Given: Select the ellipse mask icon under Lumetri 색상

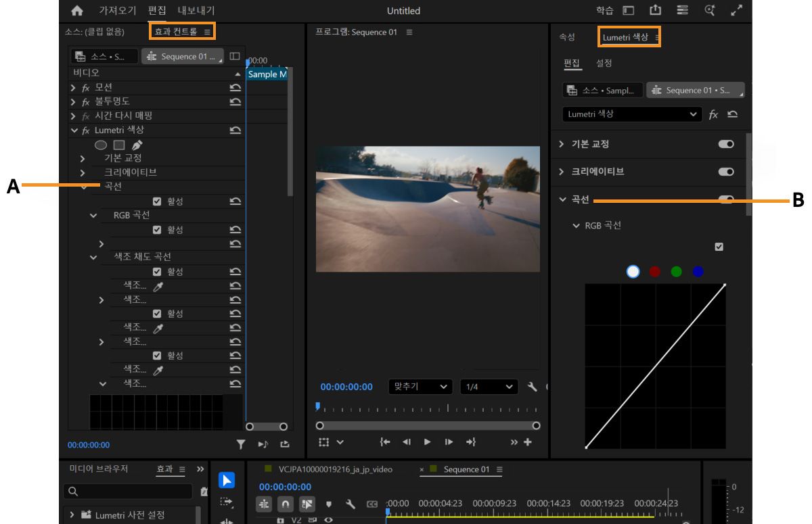Looking at the screenshot, I should [x=101, y=145].
